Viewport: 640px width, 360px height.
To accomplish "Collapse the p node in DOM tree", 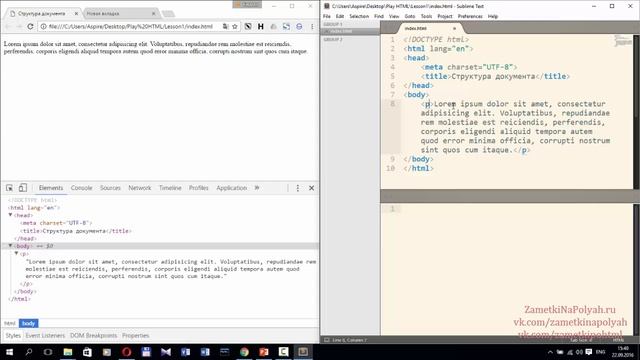I will coord(17,253).
